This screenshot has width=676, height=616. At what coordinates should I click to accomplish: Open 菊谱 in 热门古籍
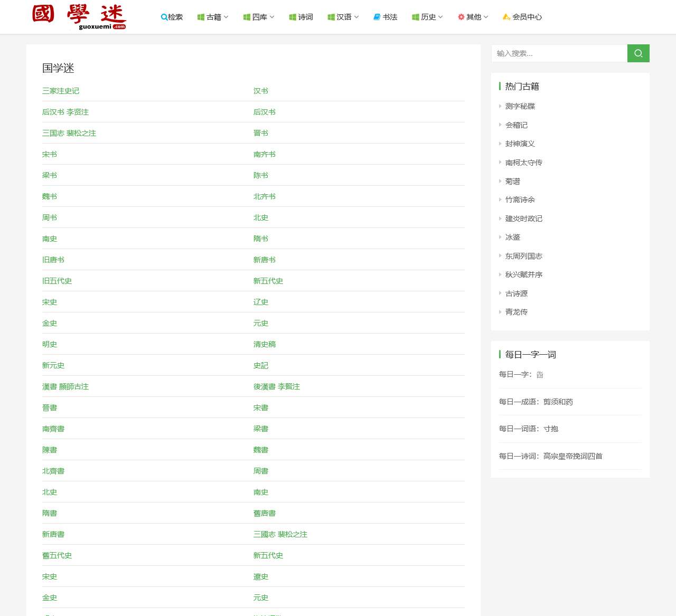tap(513, 181)
